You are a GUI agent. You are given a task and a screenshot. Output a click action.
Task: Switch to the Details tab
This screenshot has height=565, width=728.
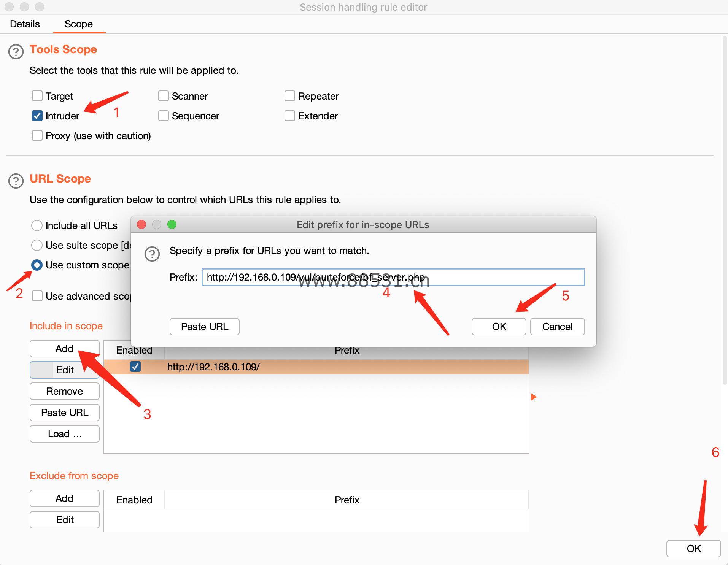click(x=25, y=24)
